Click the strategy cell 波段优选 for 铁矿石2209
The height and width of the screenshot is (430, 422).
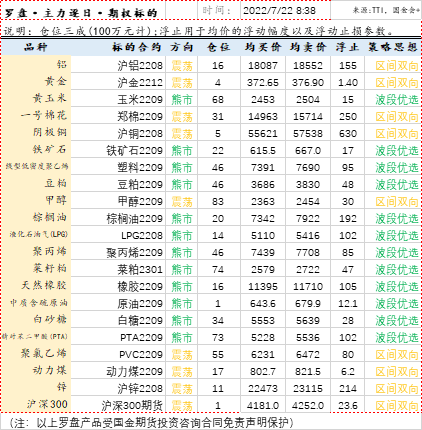coord(397,151)
